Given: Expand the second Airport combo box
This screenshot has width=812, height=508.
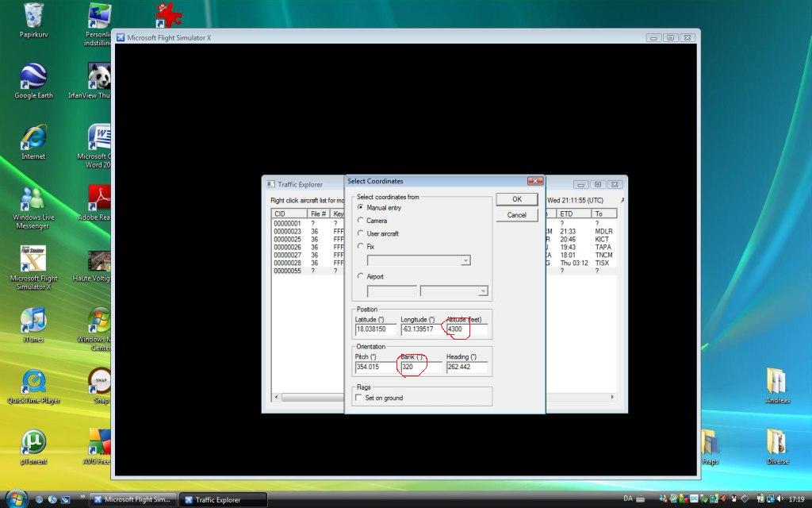Looking at the screenshot, I should [483, 291].
